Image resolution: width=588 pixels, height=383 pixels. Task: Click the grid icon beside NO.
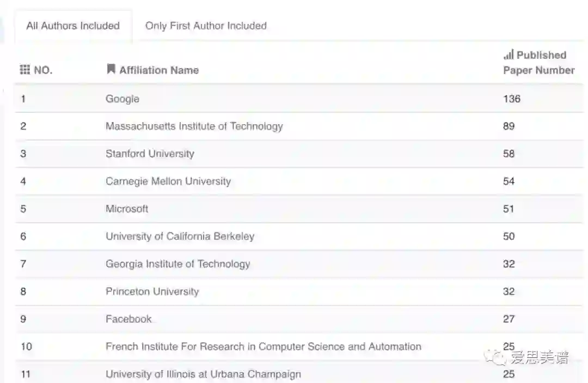point(24,70)
